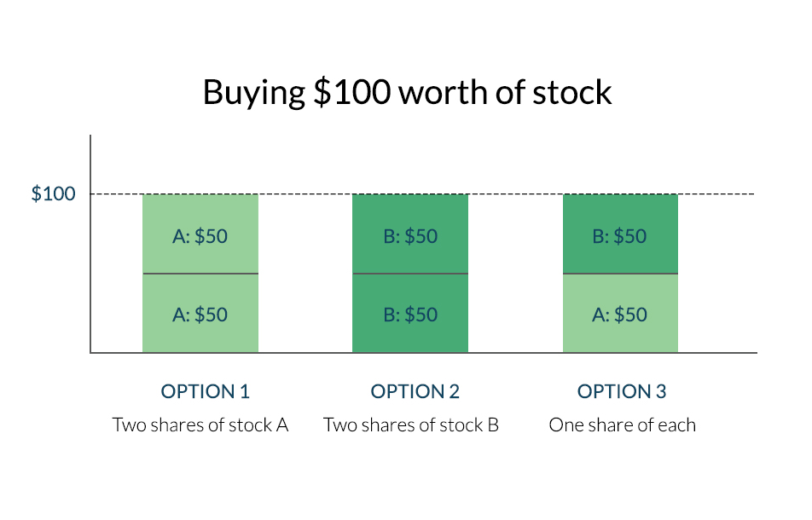Click the OPTION 3 heading

[622, 391]
